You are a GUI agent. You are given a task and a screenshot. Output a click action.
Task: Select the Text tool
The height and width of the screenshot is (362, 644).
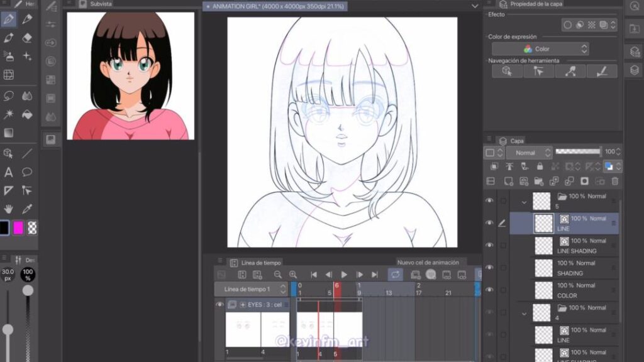(x=9, y=172)
